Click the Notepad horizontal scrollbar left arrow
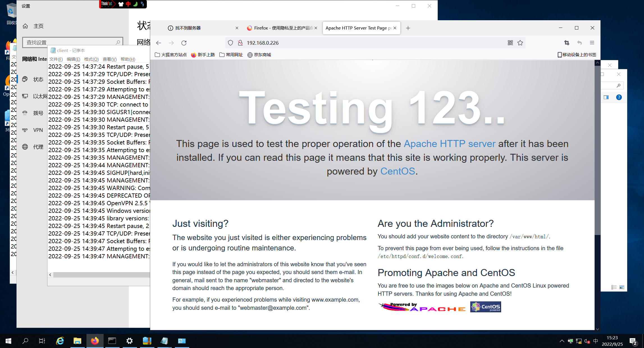644x348 pixels. [x=50, y=275]
